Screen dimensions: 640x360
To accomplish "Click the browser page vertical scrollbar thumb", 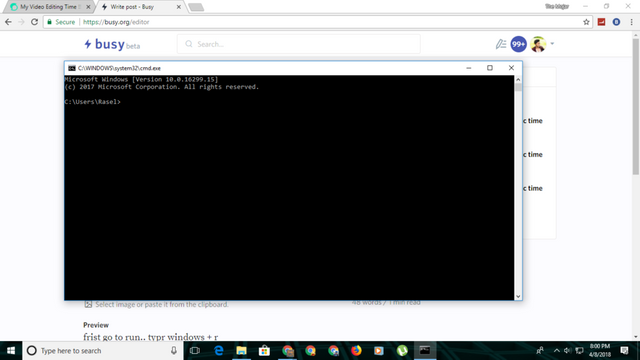I will coord(636,107).
